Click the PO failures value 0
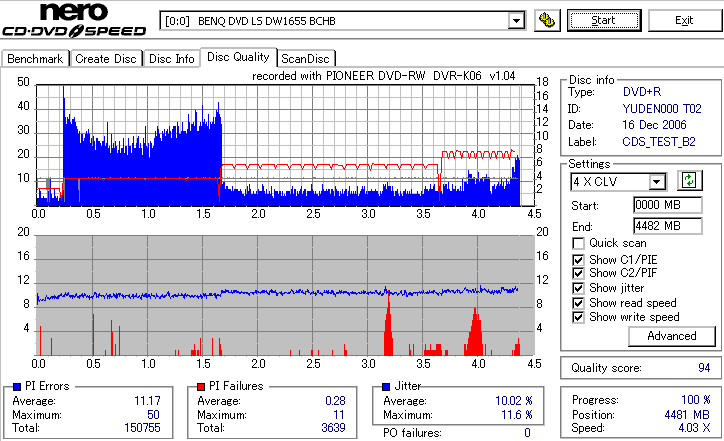This screenshot has width=724, height=441. pyautogui.click(x=527, y=433)
